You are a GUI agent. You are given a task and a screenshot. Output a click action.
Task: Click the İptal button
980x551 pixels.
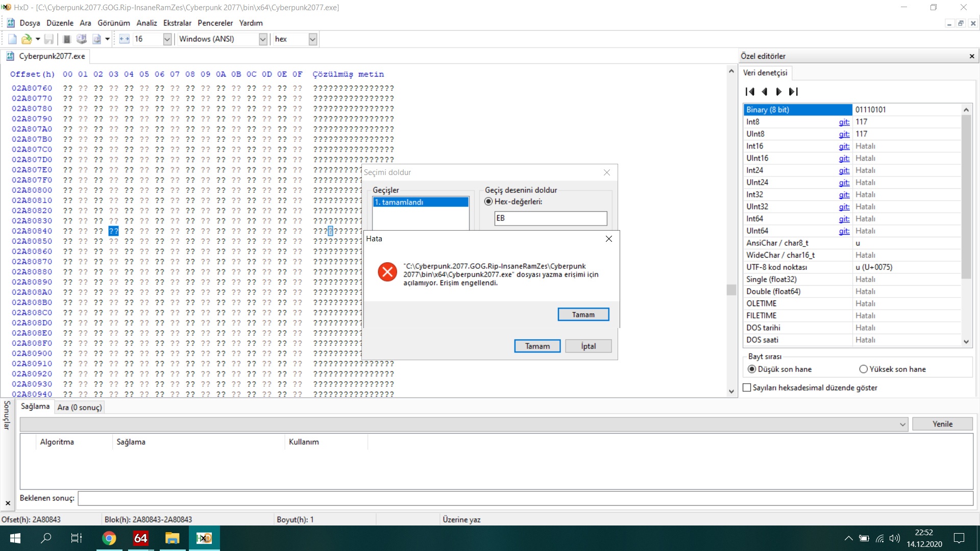[588, 346]
